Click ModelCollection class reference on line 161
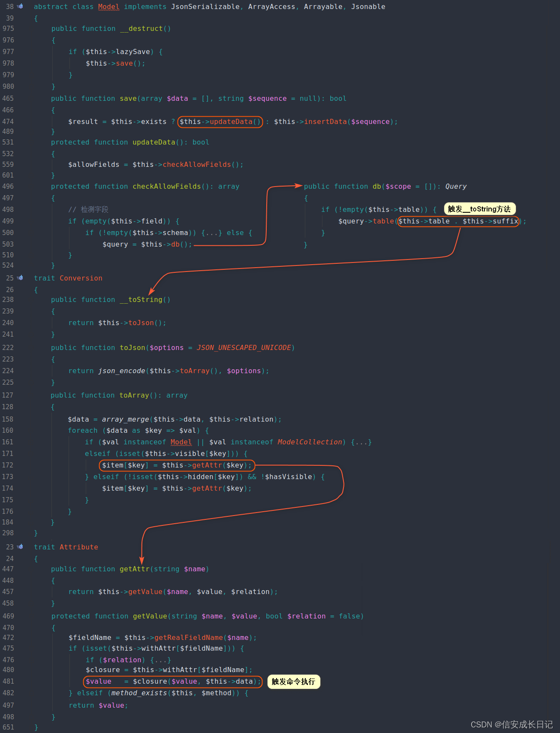 (310, 442)
